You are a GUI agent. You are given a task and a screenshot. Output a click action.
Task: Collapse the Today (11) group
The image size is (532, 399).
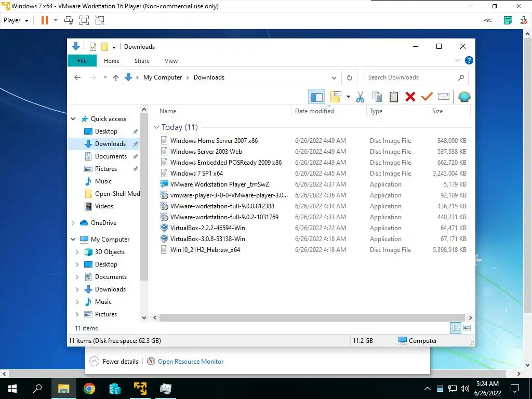[x=156, y=127]
